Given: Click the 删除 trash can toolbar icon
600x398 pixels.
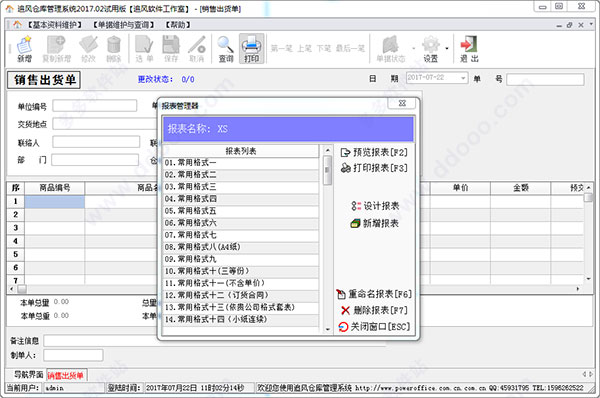Looking at the screenshot, I should tap(114, 49).
